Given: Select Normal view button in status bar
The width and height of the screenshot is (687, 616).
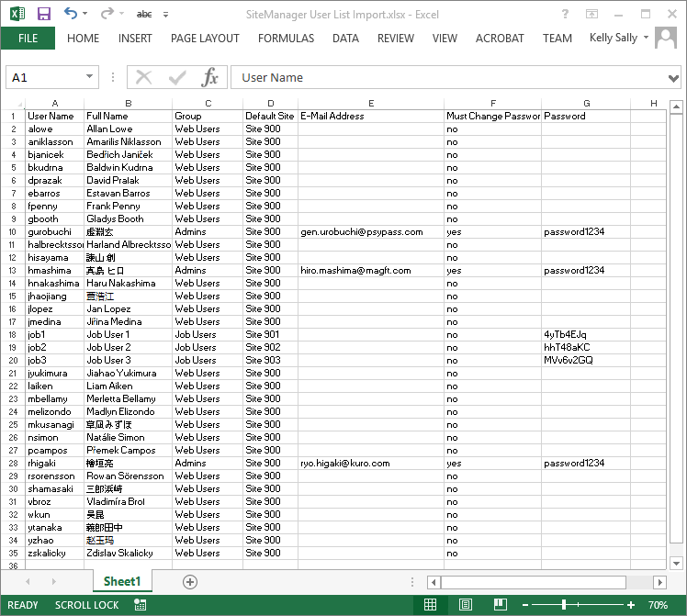Looking at the screenshot, I should coord(430,605).
